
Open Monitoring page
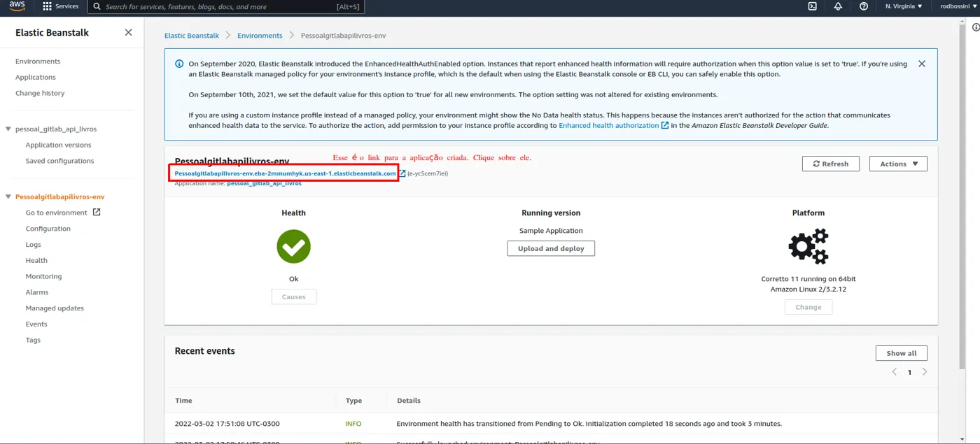click(43, 276)
